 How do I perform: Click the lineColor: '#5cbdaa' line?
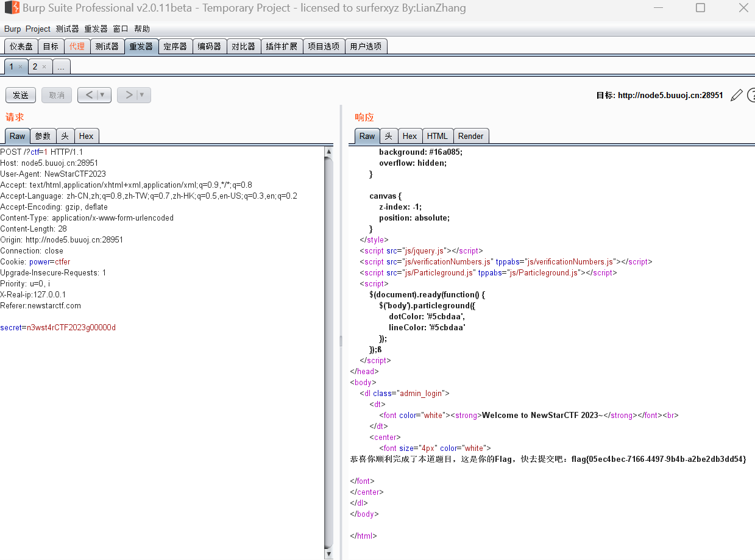(x=427, y=327)
